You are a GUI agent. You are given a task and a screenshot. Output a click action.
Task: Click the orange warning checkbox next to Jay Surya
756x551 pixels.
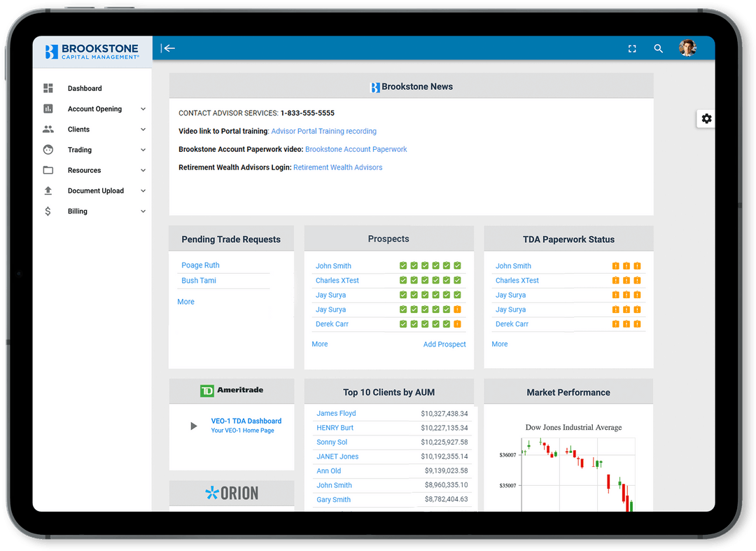click(458, 309)
